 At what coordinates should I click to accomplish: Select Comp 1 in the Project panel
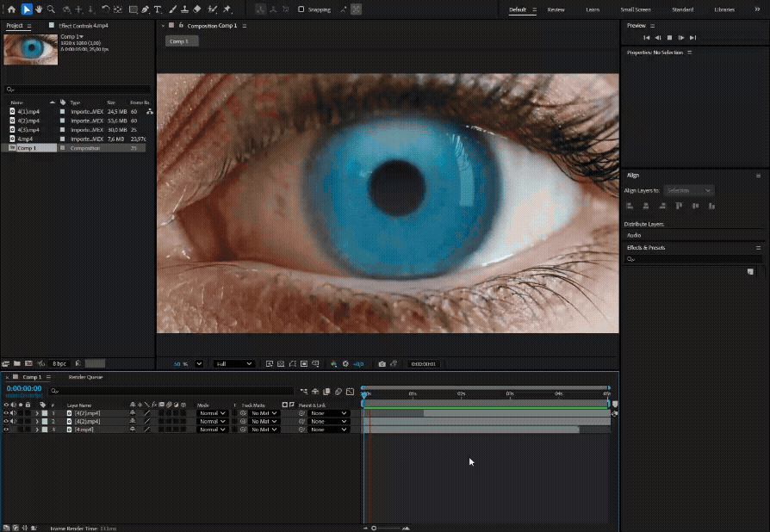(x=27, y=148)
